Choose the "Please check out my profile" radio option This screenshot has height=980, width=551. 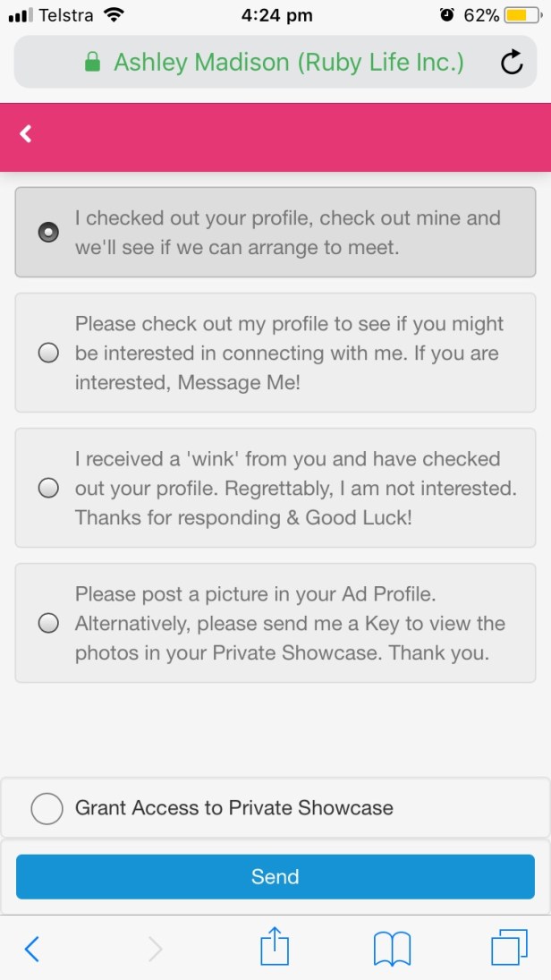[x=48, y=353]
